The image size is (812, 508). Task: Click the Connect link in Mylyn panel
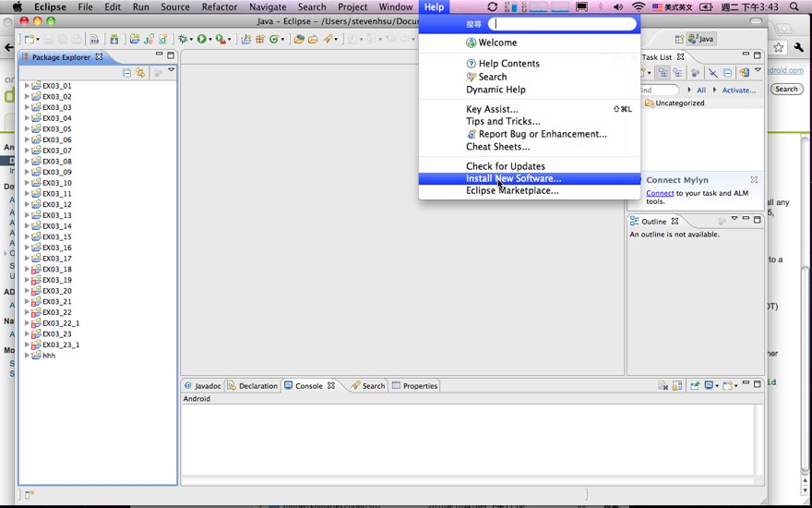[x=660, y=193]
